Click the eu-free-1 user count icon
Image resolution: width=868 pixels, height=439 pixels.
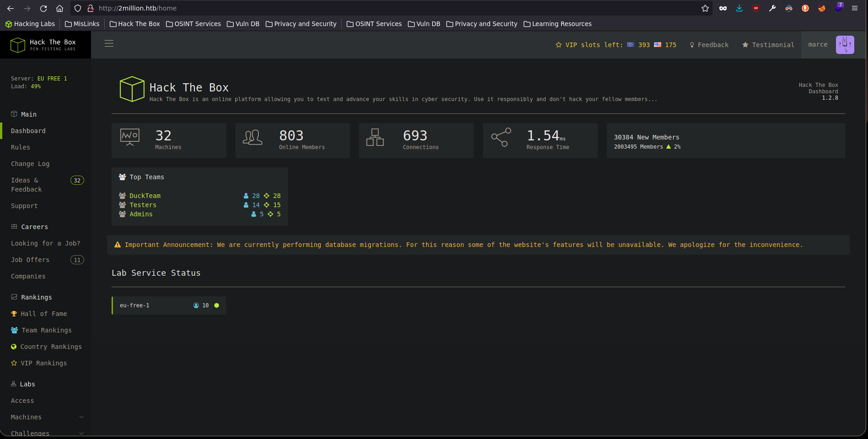(x=196, y=305)
